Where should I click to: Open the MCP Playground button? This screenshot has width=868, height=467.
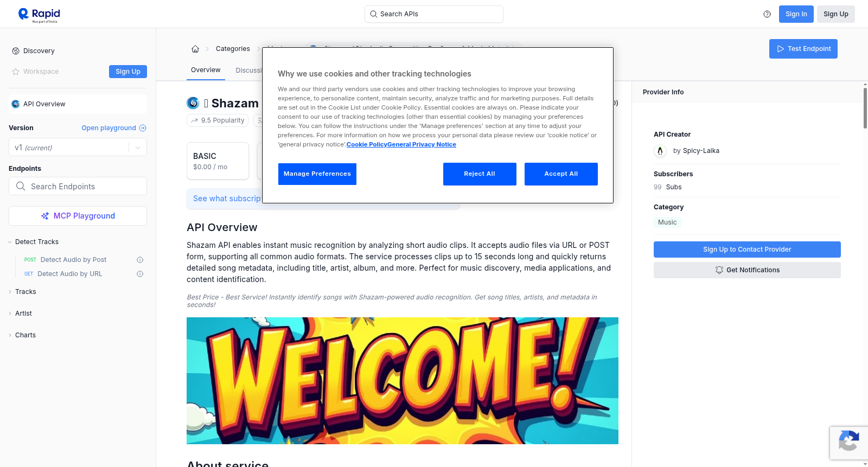click(x=78, y=216)
